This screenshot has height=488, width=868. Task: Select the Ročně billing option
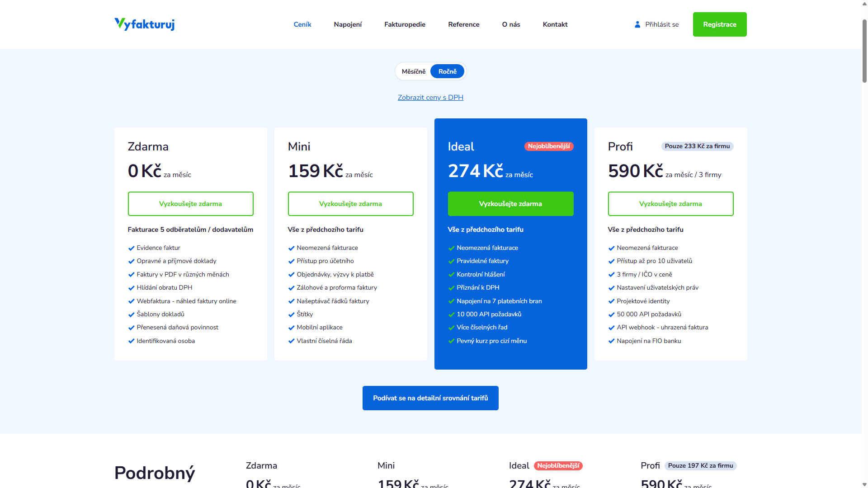[x=448, y=71]
